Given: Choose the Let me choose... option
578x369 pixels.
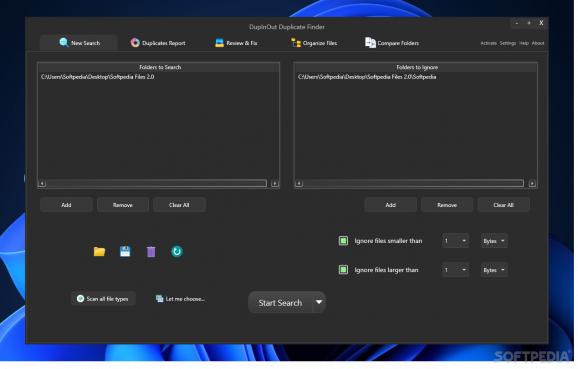Looking at the screenshot, I should coord(180,299).
